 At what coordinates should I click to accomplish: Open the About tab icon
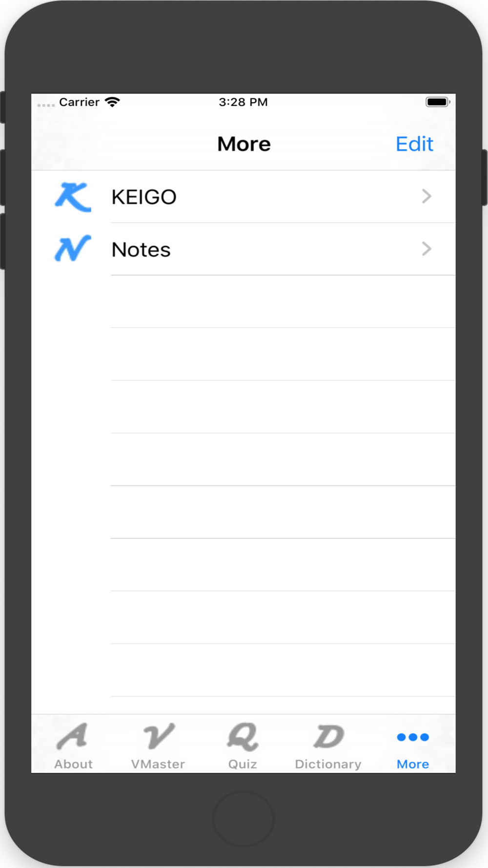72,736
